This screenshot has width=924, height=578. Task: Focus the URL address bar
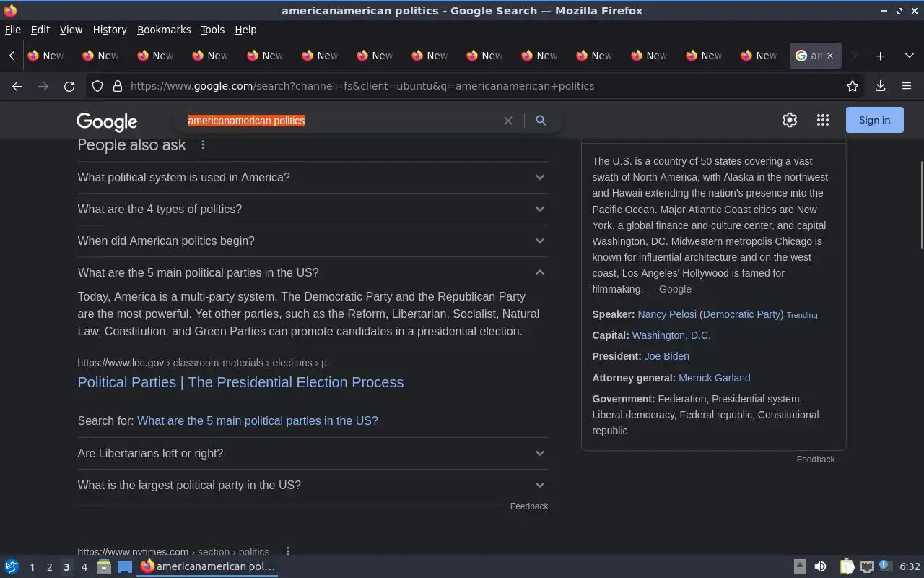pos(476,86)
